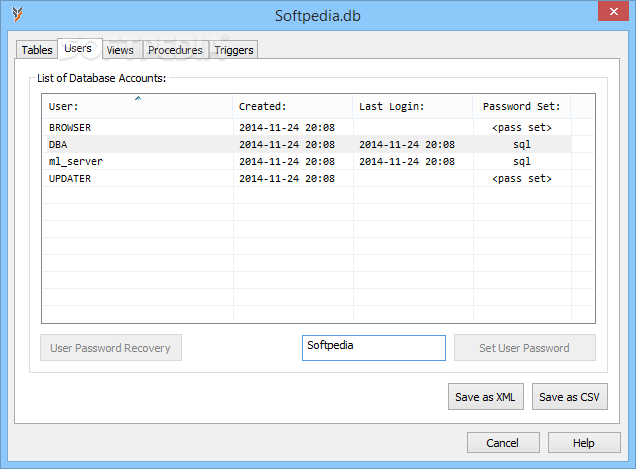Open the Views tab

(120, 50)
